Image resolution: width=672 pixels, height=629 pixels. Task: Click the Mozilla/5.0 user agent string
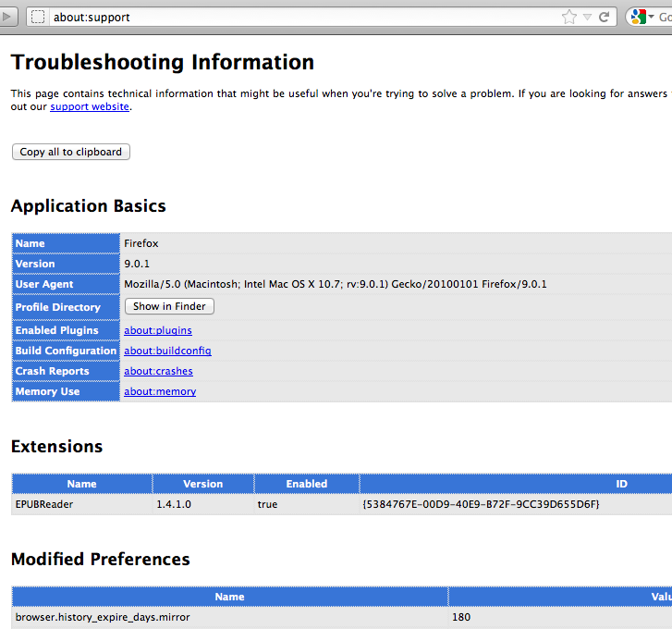click(336, 284)
